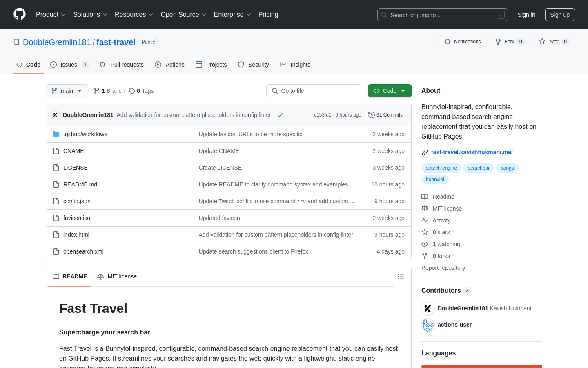
Task: Open the Resources dropdown
Action: [134, 15]
